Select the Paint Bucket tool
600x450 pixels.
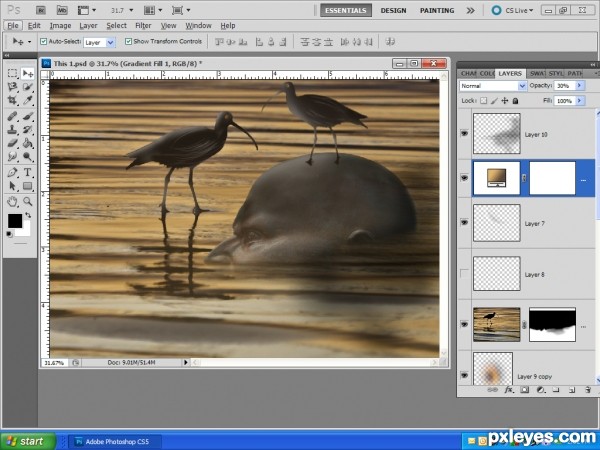tap(28, 143)
